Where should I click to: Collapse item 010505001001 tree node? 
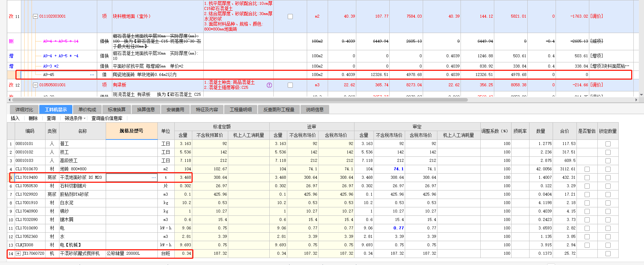point(35,85)
